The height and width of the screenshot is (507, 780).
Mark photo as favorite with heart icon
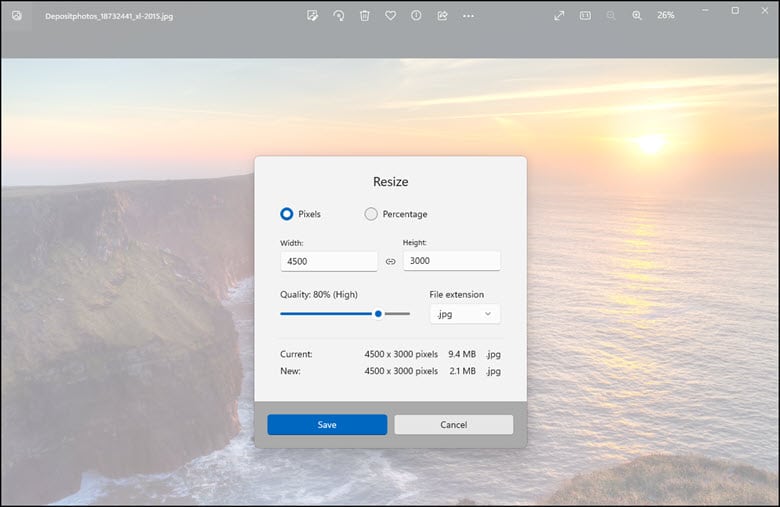point(390,15)
